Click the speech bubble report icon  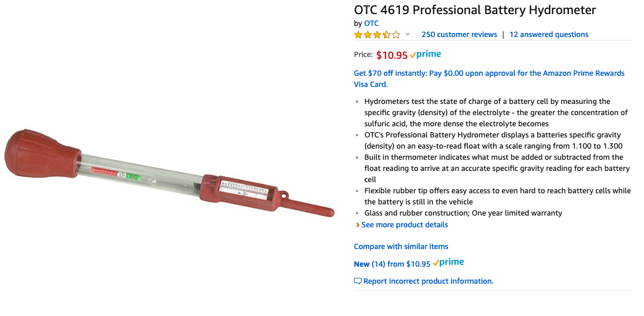(358, 281)
